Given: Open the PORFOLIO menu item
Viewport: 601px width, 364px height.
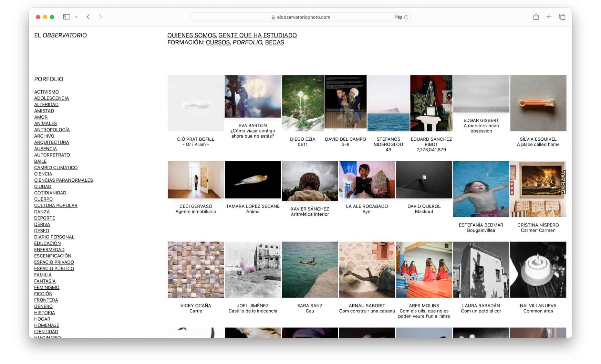Looking at the screenshot, I should (x=247, y=42).
